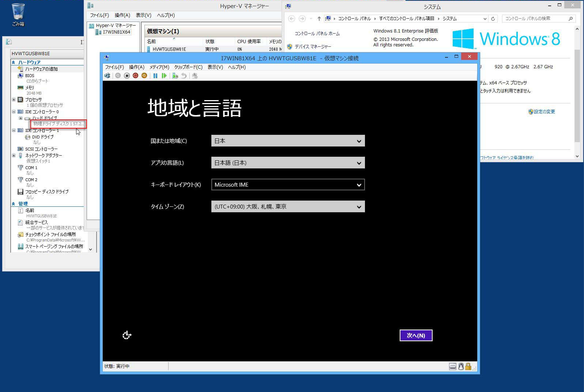Open the タイム ゾーン dropdown
Image resolution: width=584 pixels, height=392 pixels.
click(288, 206)
